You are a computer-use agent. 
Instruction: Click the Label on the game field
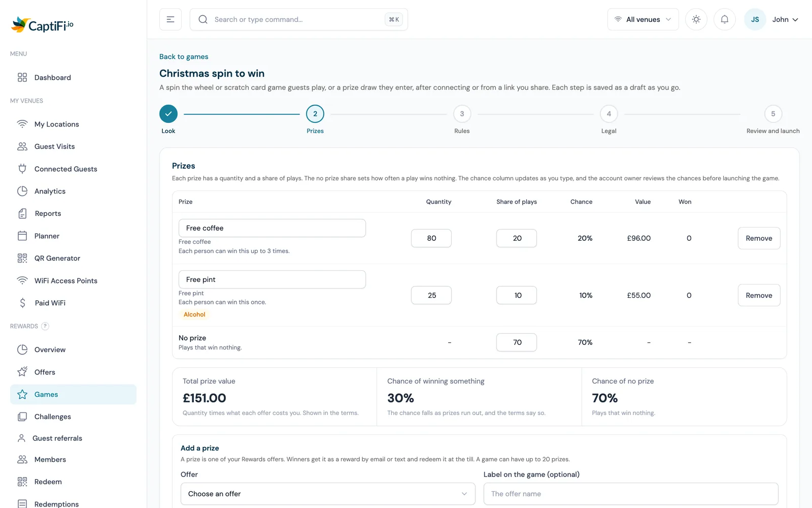pyautogui.click(x=631, y=494)
